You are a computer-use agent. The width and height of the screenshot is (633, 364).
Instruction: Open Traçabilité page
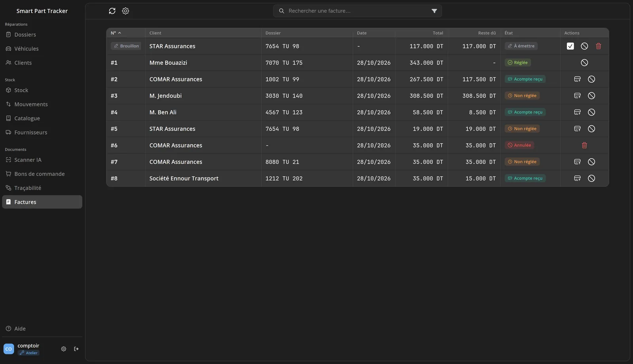42,188
